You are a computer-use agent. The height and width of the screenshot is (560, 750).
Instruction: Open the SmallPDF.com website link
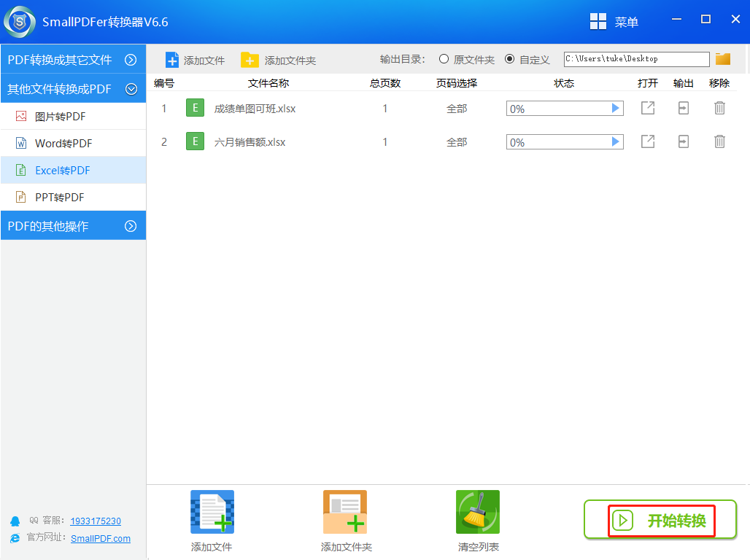pos(100,538)
